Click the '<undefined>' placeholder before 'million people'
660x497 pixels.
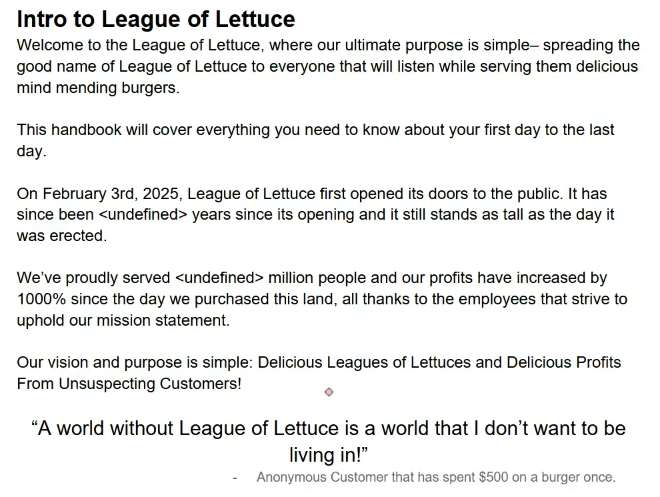click(219, 278)
